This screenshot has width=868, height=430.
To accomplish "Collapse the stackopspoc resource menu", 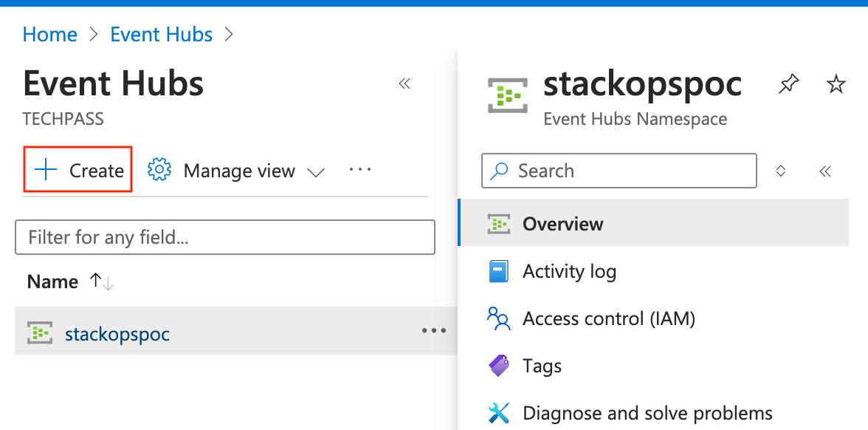I will [825, 171].
